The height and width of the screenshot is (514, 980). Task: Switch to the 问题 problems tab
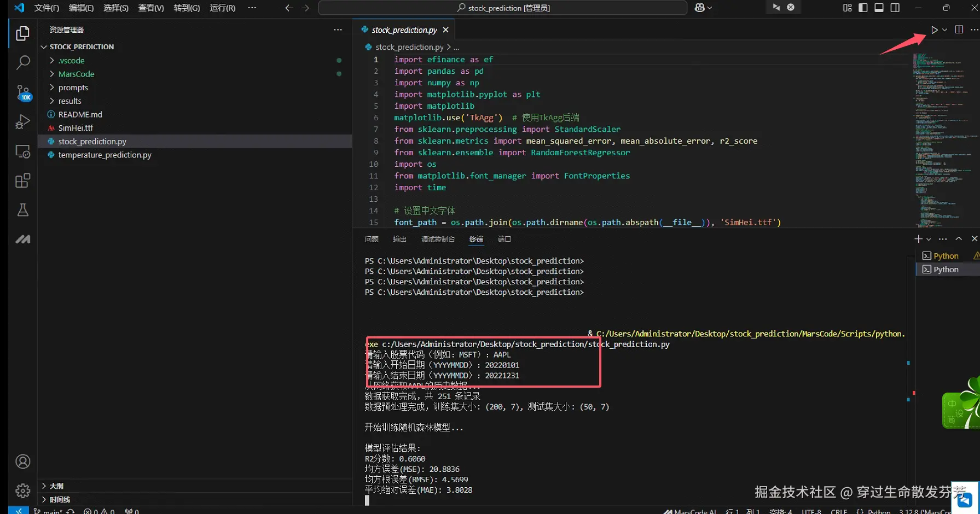point(372,239)
